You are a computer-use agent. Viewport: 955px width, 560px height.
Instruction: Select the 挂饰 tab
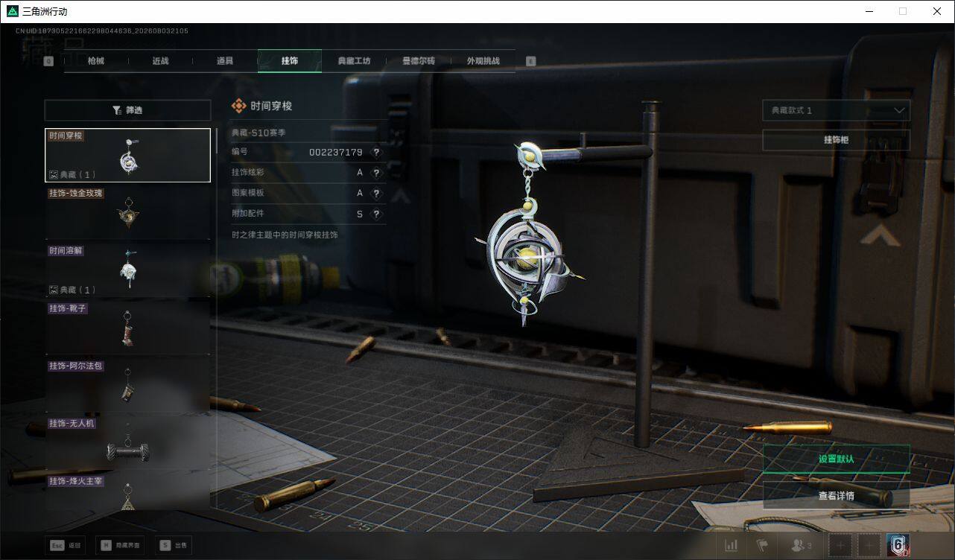pos(290,61)
